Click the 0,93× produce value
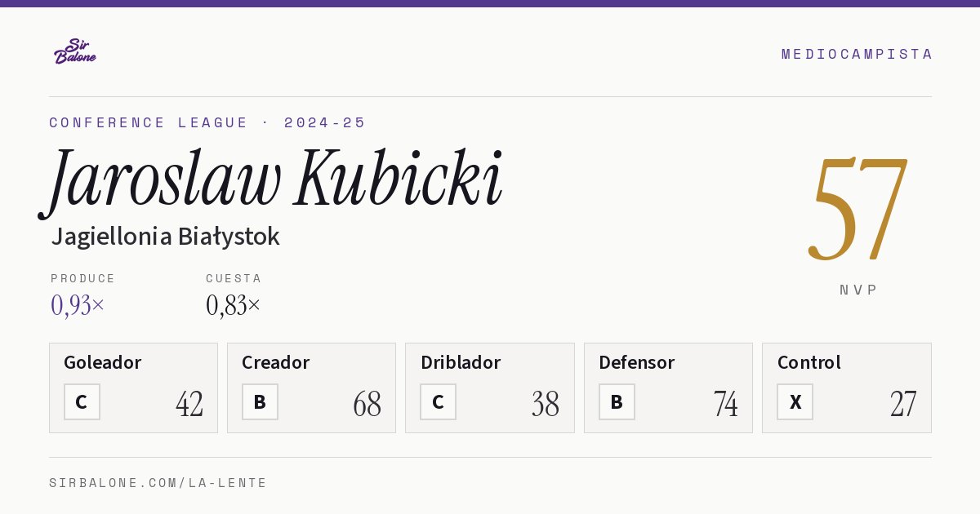 (x=78, y=305)
